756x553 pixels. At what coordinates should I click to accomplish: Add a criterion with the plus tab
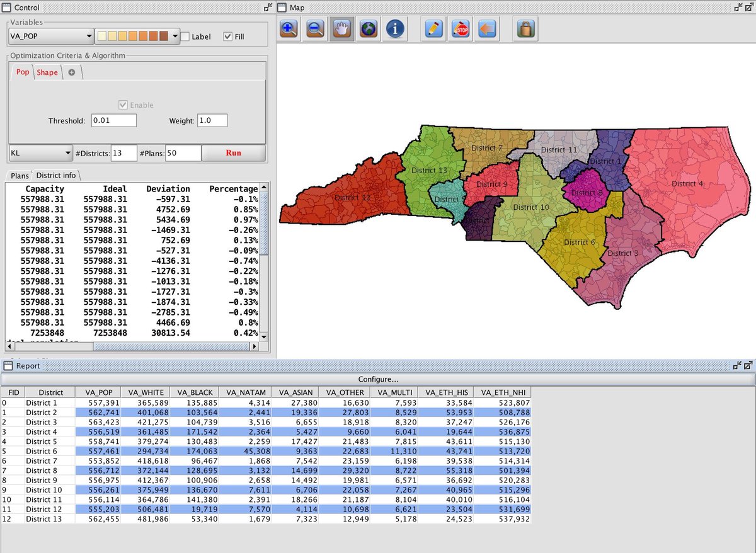click(72, 72)
